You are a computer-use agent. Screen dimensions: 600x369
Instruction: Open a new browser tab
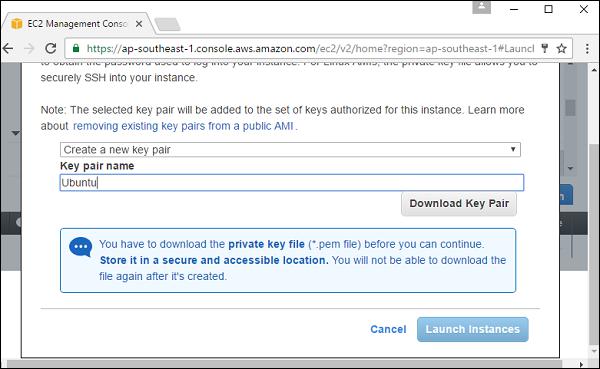(167, 24)
